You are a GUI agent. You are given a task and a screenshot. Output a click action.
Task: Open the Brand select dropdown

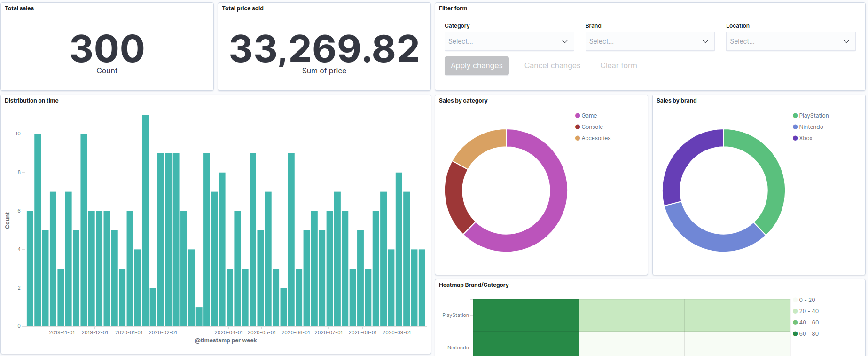(x=649, y=41)
